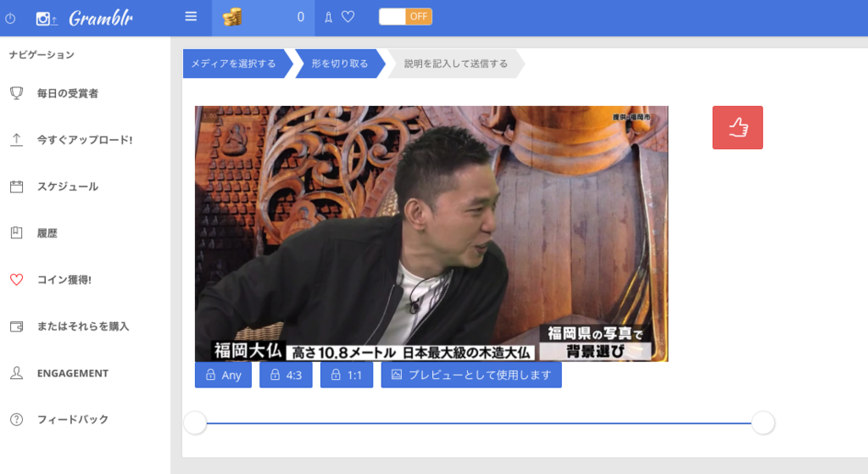Open the hamburger menu
Screen dimensions: 868x474
[191, 17]
